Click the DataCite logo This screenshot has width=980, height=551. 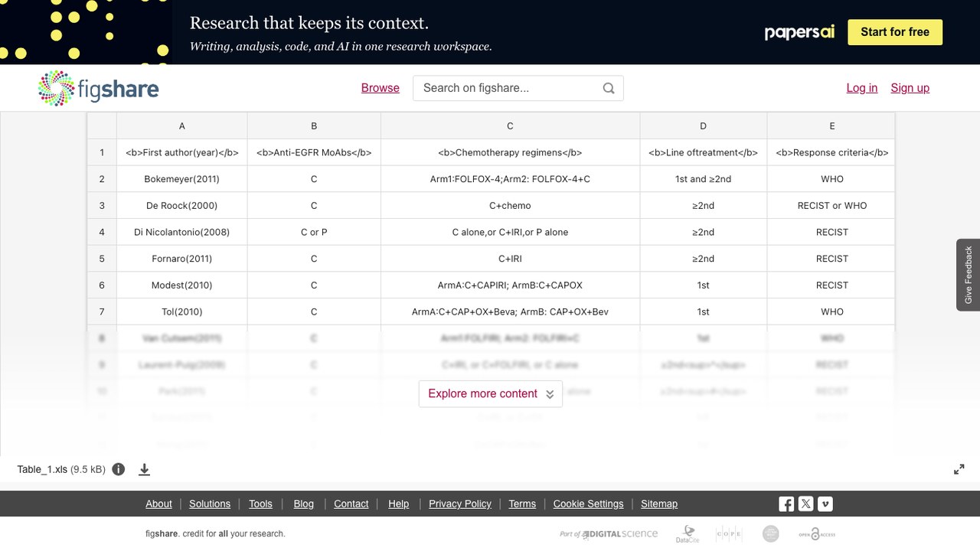click(687, 533)
